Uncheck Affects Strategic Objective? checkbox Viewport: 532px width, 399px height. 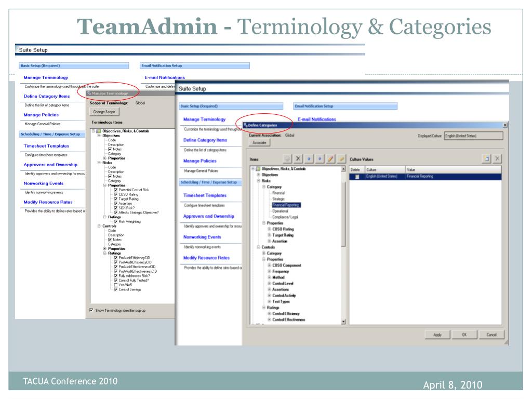tap(115, 212)
